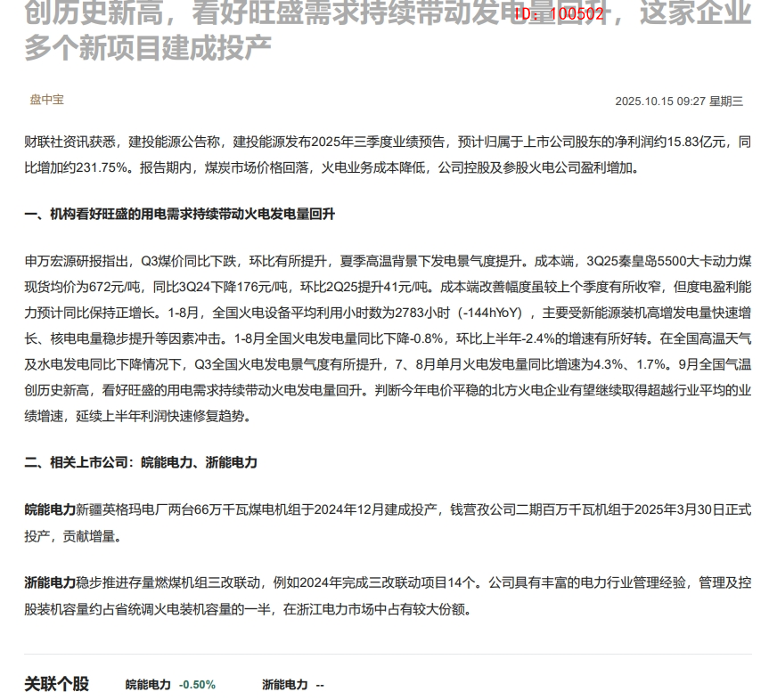
Task: Click the publish time 2025.10.15 09:27
Action: tap(659, 102)
